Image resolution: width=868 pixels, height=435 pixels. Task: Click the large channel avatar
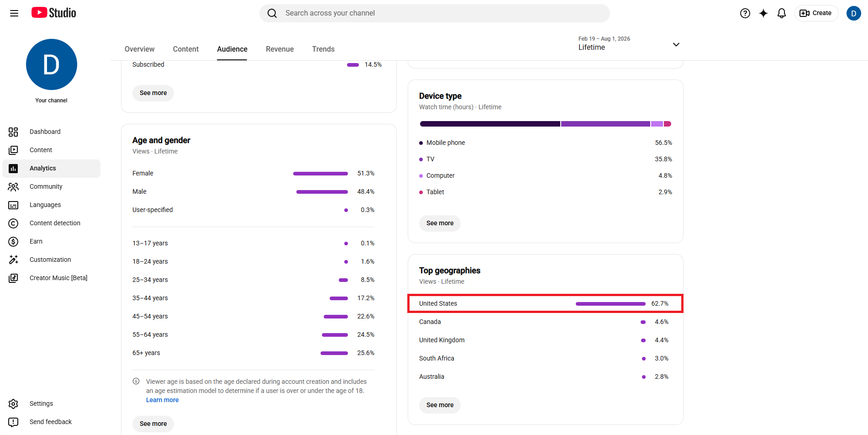52,64
